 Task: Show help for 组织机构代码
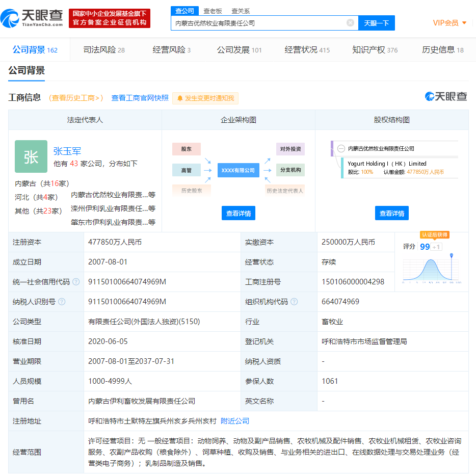click(x=294, y=301)
